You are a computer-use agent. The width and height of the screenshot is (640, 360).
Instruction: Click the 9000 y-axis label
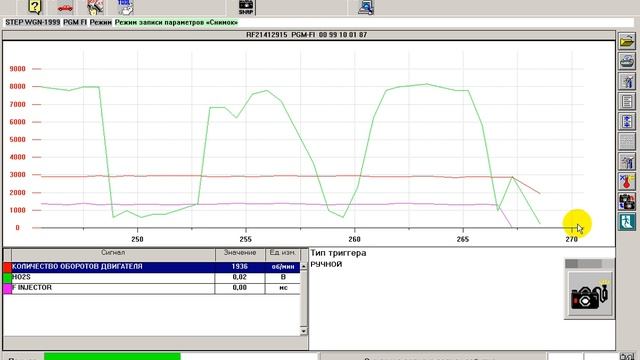click(18, 69)
